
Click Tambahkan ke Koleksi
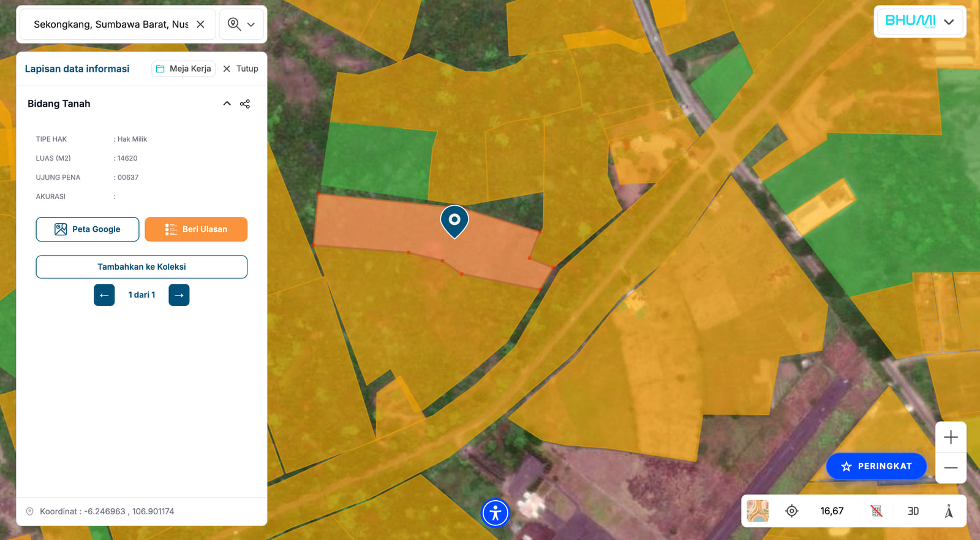point(141,267)
